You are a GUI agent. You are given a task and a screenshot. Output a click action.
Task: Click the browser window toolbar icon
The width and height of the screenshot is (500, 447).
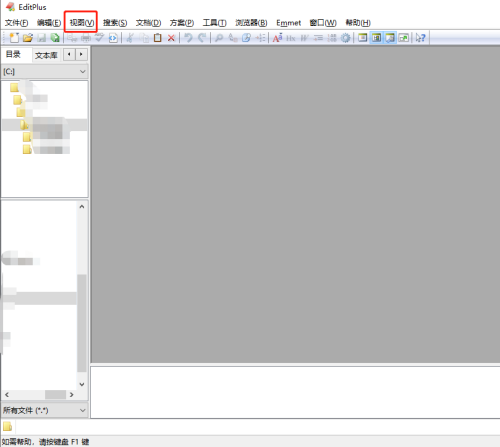coord(363,38)
